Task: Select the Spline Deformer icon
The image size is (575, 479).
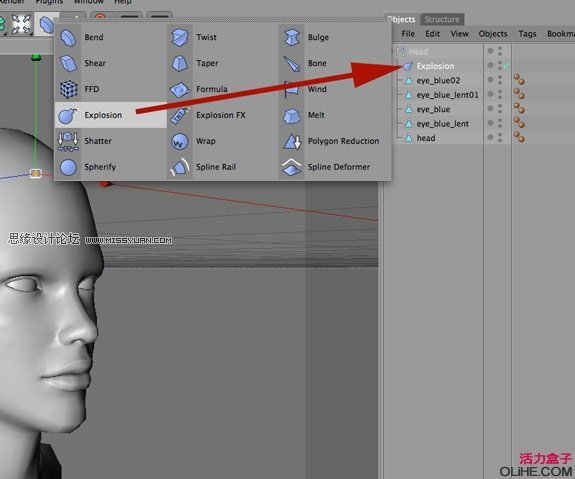Action: click(292, 167)
